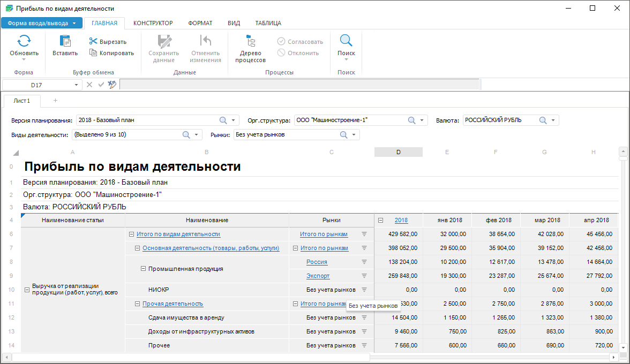The width and height of the screenshot is (630, 364).
Task: Click the Прочая деятельность link
Action: pyautogui.click(x=172, y=304)
